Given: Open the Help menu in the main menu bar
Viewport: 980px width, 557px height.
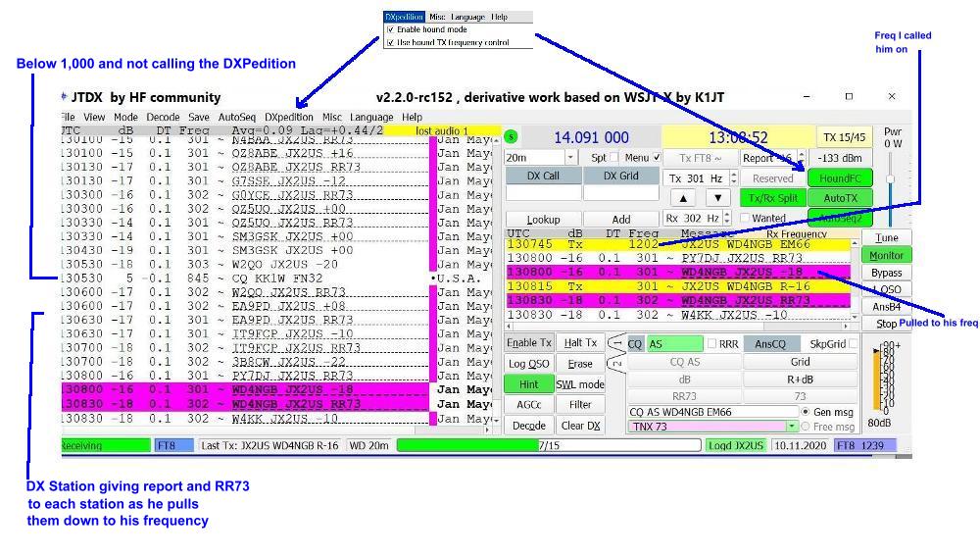Looking at the screenshot, I should 412,117.
